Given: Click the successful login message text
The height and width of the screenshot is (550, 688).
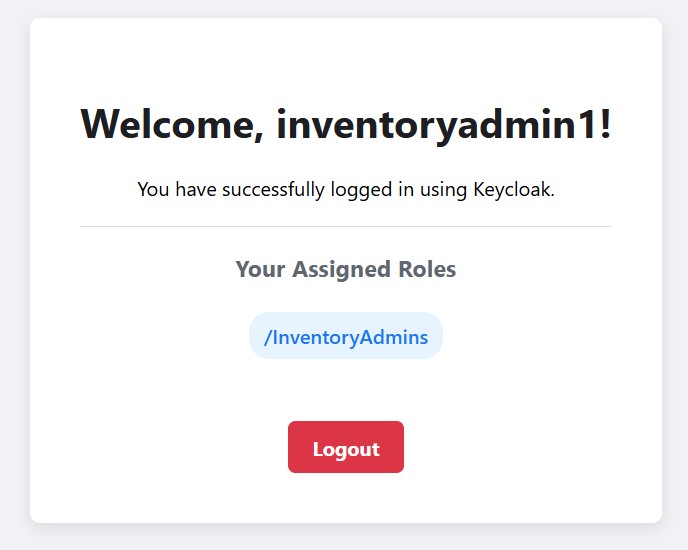Looking at the screenshot, I should (345, 189).
